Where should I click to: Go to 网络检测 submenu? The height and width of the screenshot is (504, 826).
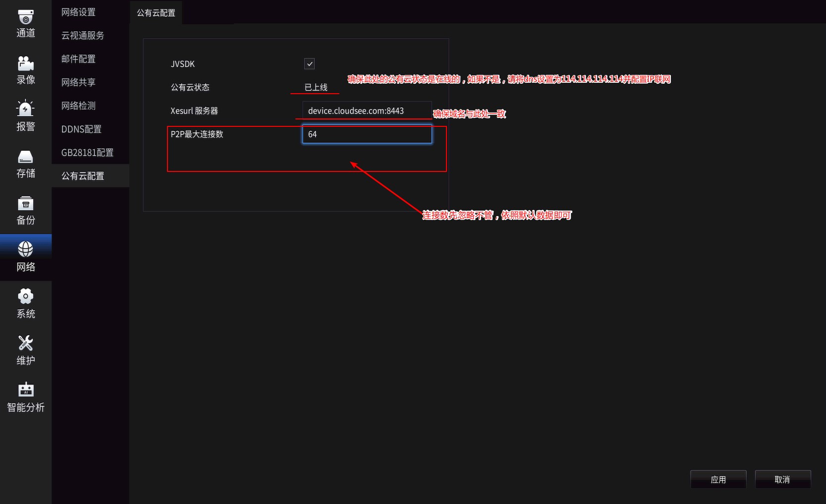point(90,106)
